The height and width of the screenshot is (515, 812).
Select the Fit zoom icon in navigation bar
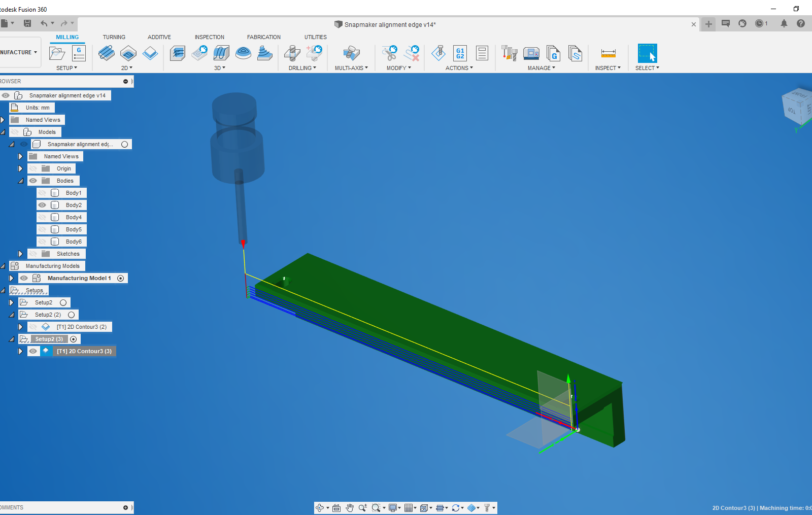coord(377,507)
